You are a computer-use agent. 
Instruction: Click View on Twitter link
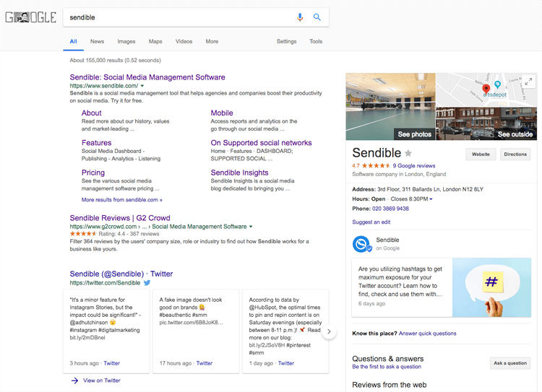pyautogui.click(x=102, y=380)
